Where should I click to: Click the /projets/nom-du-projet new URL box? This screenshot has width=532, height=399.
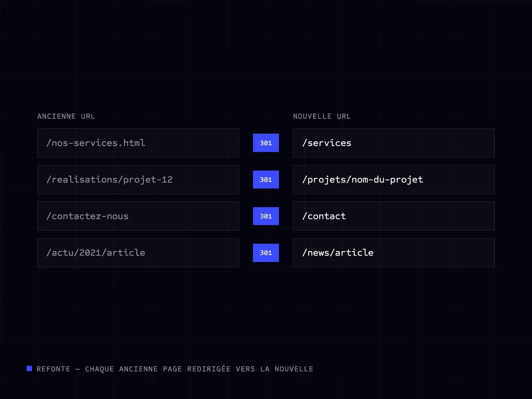[394, 180]
